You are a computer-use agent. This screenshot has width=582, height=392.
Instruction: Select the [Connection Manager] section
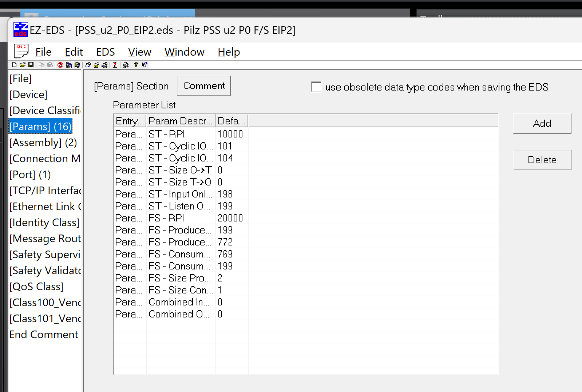click(x=45, y=159)
